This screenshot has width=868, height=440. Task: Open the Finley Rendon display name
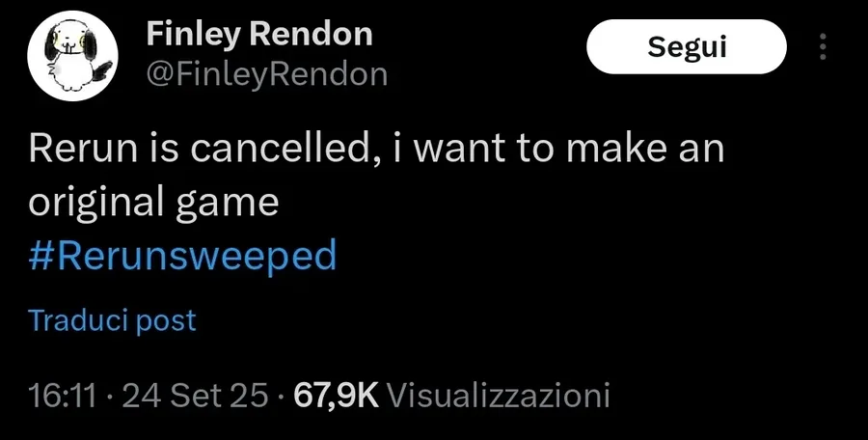tap(259, 36)
